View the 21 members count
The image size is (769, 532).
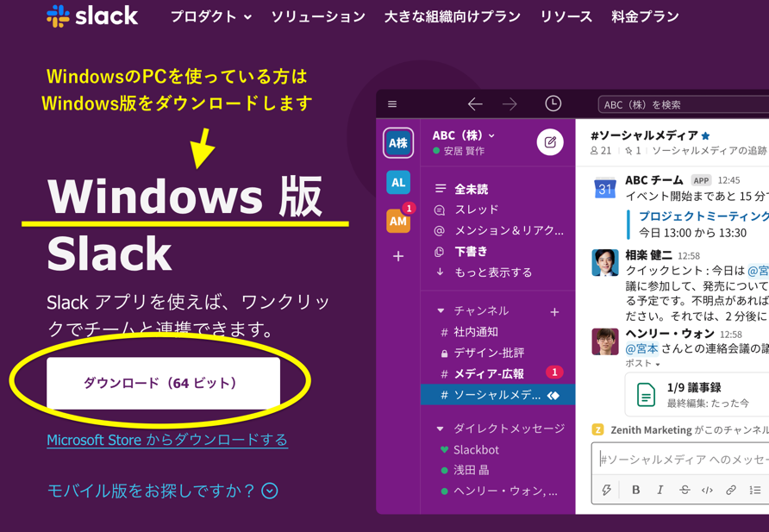(x=601, y=151)
